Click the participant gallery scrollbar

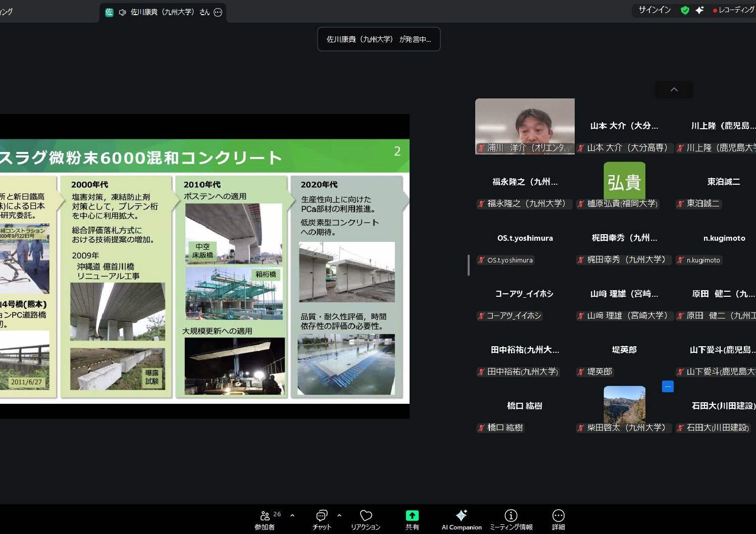pyautogui.click(x=469, y=265)
